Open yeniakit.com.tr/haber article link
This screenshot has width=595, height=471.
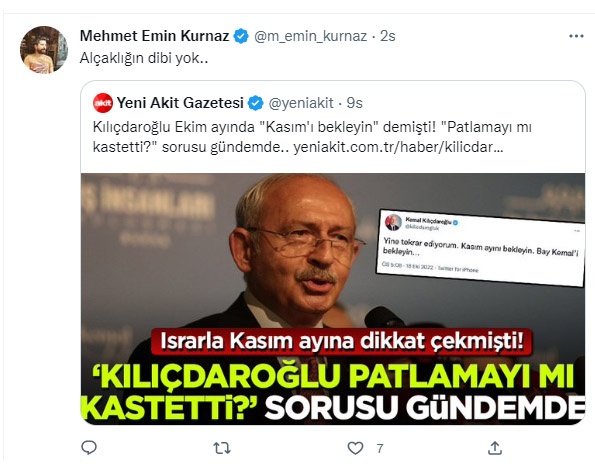[x=398, y=147]
